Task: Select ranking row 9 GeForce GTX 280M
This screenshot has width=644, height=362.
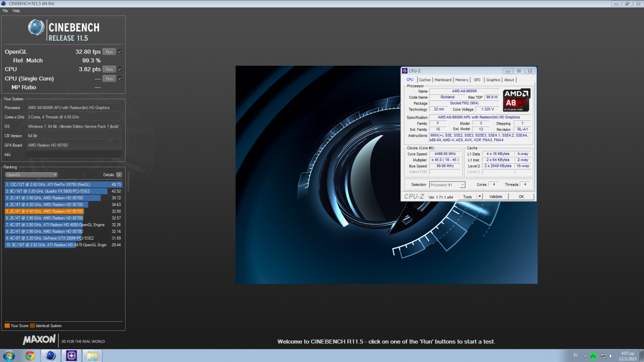Action: click(63, 238)
